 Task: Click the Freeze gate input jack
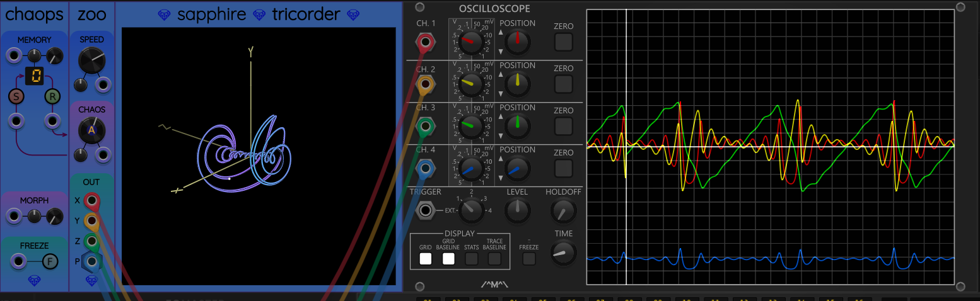coord(19,261)
